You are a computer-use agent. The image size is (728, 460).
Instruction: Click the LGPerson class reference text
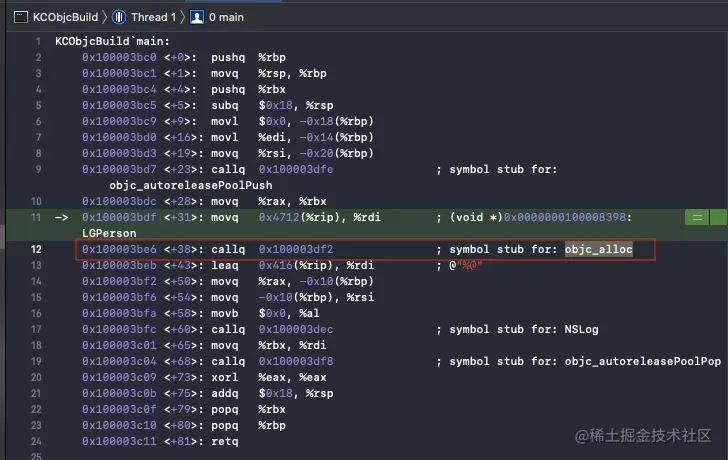[x=108, y=233]
